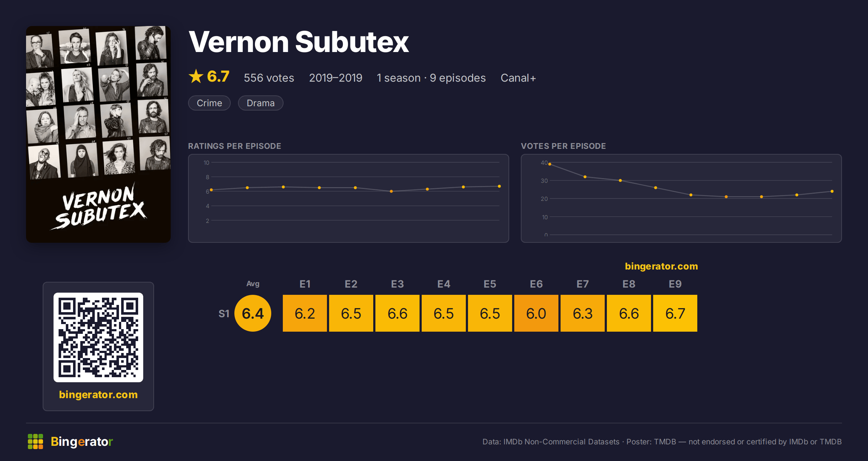868x461 pixels.
Task: Select the E4 column header
Action: click(444, 284)
